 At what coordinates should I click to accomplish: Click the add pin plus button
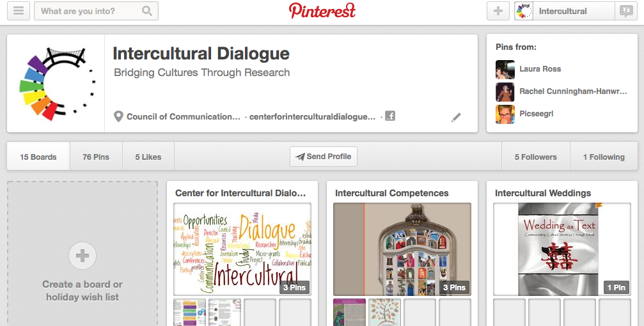[x=498, y=11]
